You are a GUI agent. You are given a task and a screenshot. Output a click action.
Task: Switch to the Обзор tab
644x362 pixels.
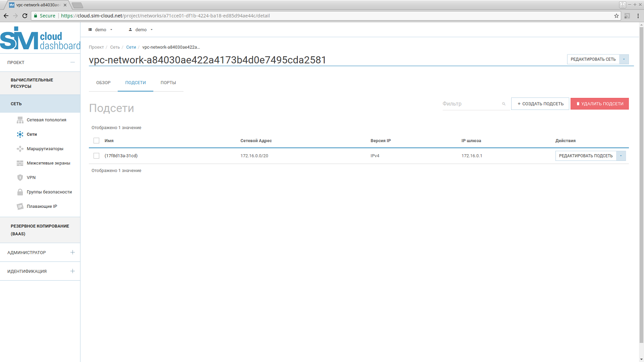(x=103, y=83)
